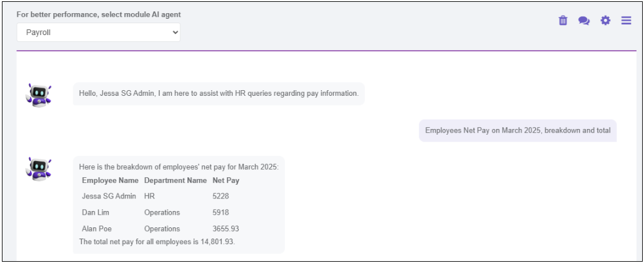Click the Alan Poe employee name

96,229
